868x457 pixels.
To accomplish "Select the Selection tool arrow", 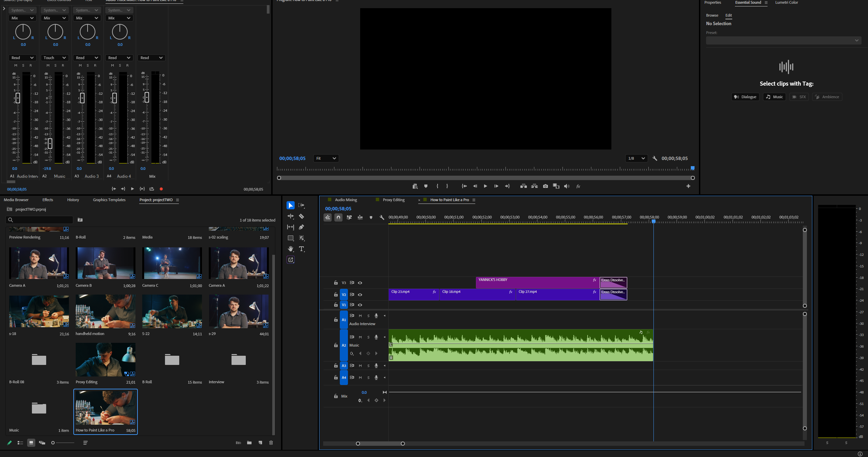I will (291, 206).
